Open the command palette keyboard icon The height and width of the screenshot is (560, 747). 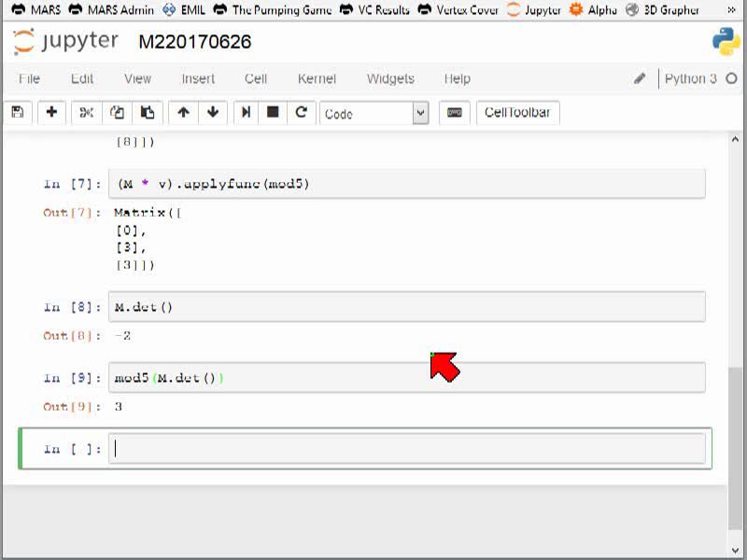pyautogui.click(x=454, y=112)
